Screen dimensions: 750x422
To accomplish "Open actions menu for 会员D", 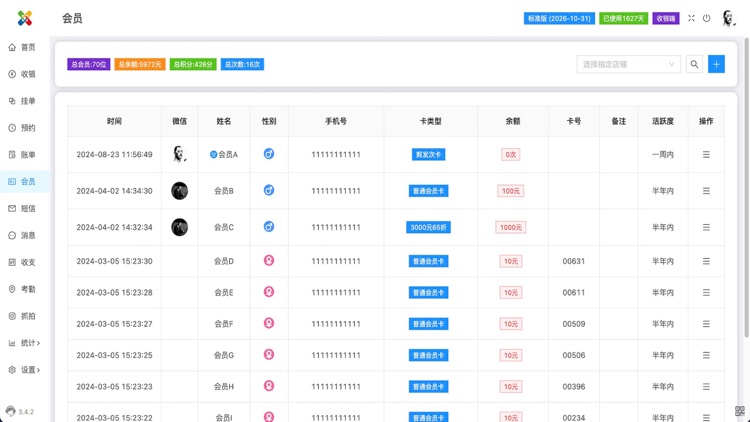I will 706,261.
